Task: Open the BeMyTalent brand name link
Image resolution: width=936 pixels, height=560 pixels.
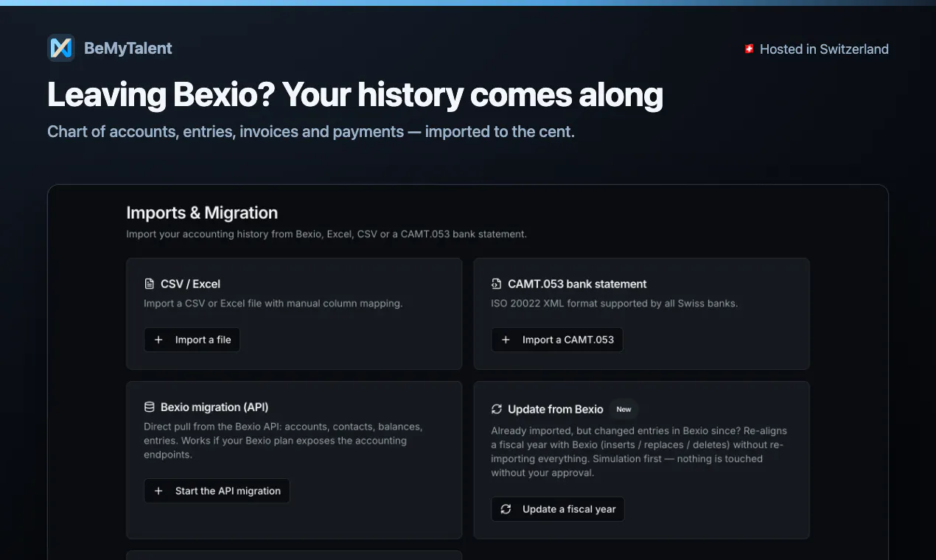Action: 128,49
